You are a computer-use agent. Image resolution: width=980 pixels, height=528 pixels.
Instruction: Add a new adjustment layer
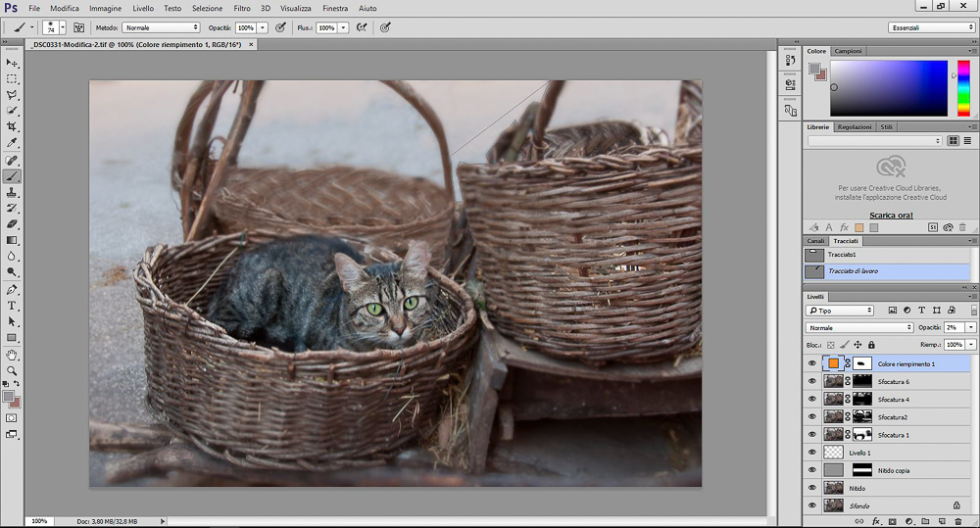point(908,521)
